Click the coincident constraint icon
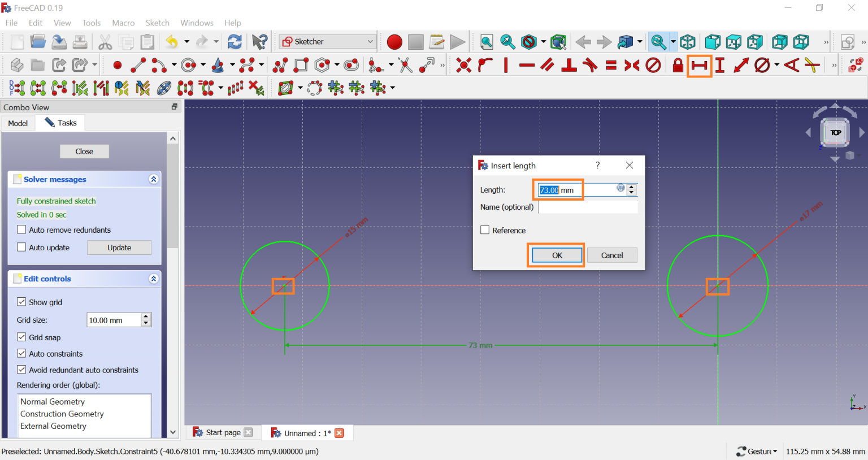 [463, 66]
